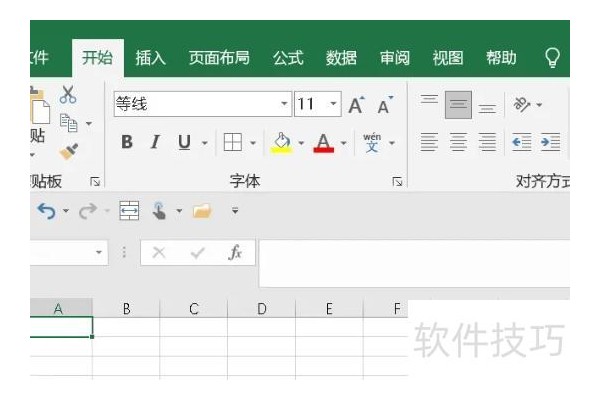This screenshot has width=600, height=400.
Task: Confirm formula entry checkmark
Action: click(197, 253)
